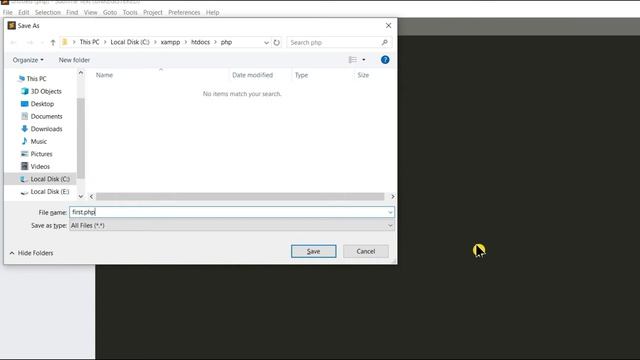The image size is (640, 360).
Task: Refresh the php folder view
Action: 277,42
